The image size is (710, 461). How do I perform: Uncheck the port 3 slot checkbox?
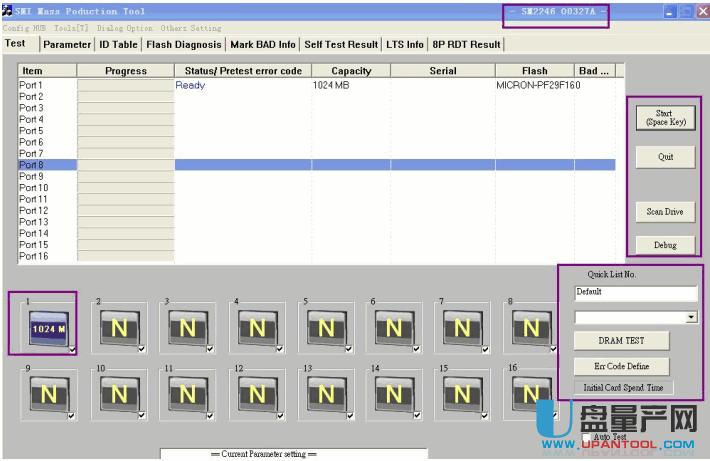pos(210,348)
